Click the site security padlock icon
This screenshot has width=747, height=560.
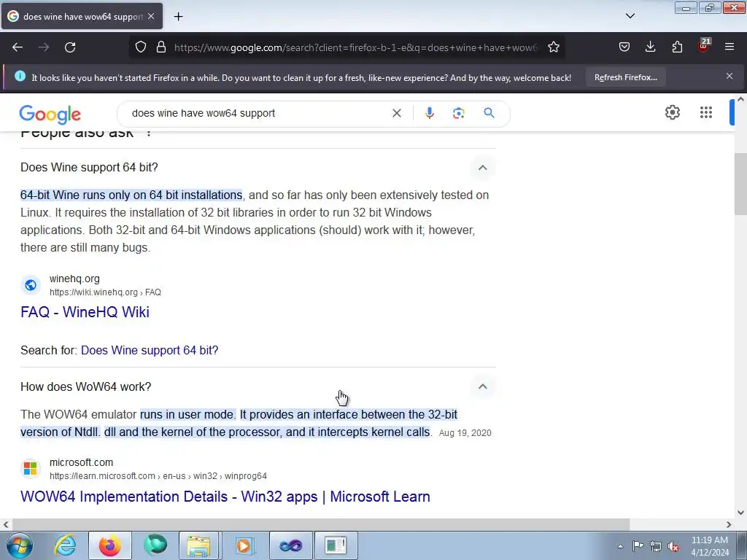(x=161, y=47)
